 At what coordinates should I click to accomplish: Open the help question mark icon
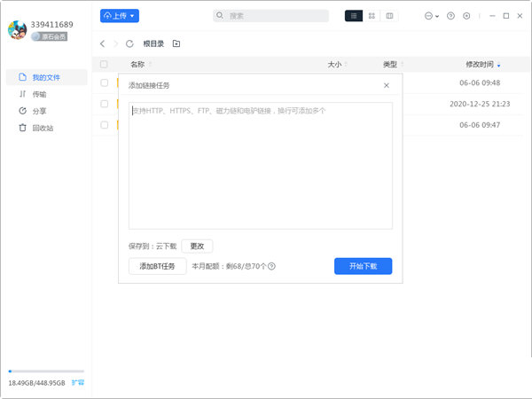(x=450, y=16)
